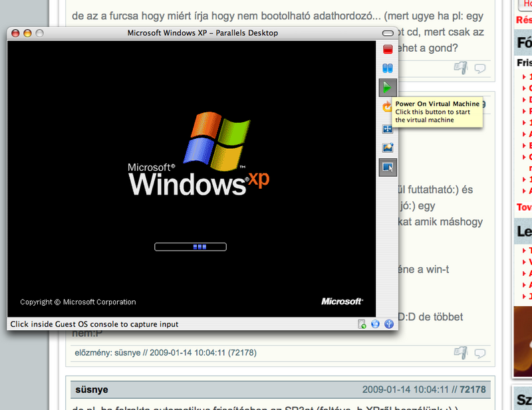Viewport: 532px width, 410px height.
Task: Toggle the mouse capture mode icon in sidebar
Action: (388, 167)
